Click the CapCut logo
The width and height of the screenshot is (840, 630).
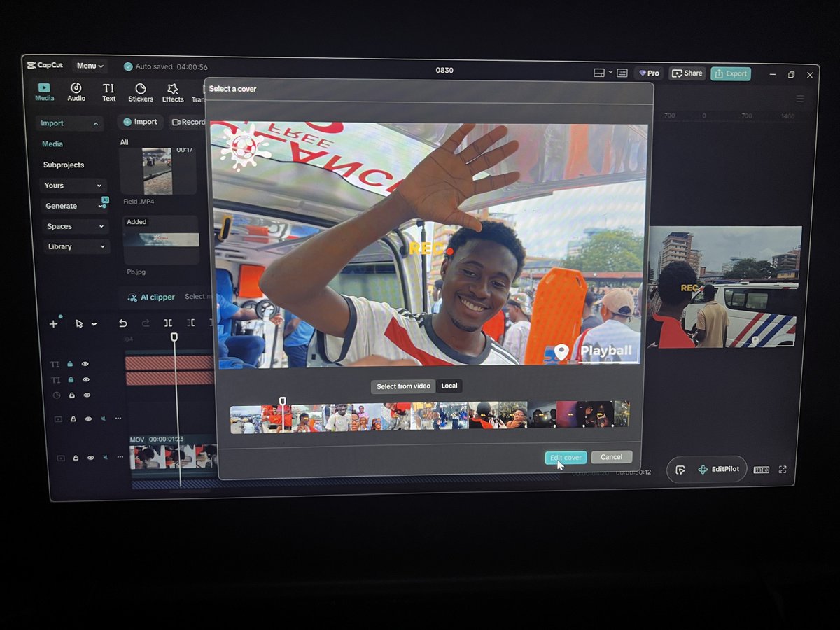(45, 65)
